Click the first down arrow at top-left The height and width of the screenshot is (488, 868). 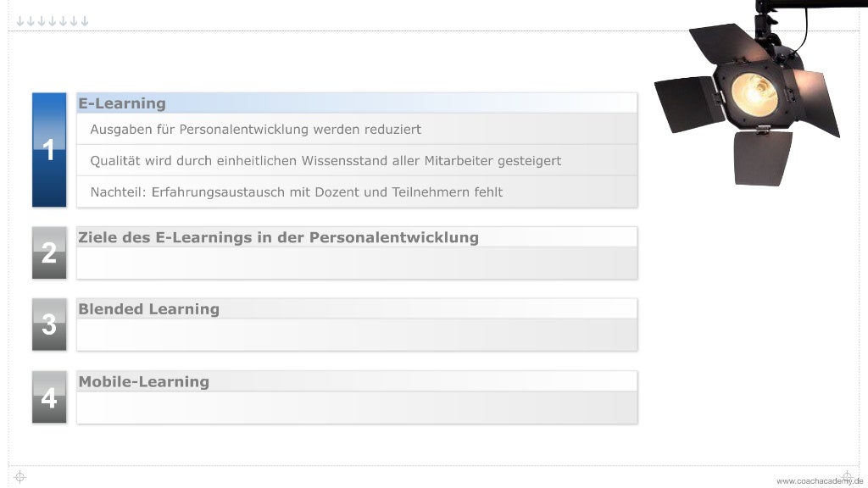click(20, 21)
